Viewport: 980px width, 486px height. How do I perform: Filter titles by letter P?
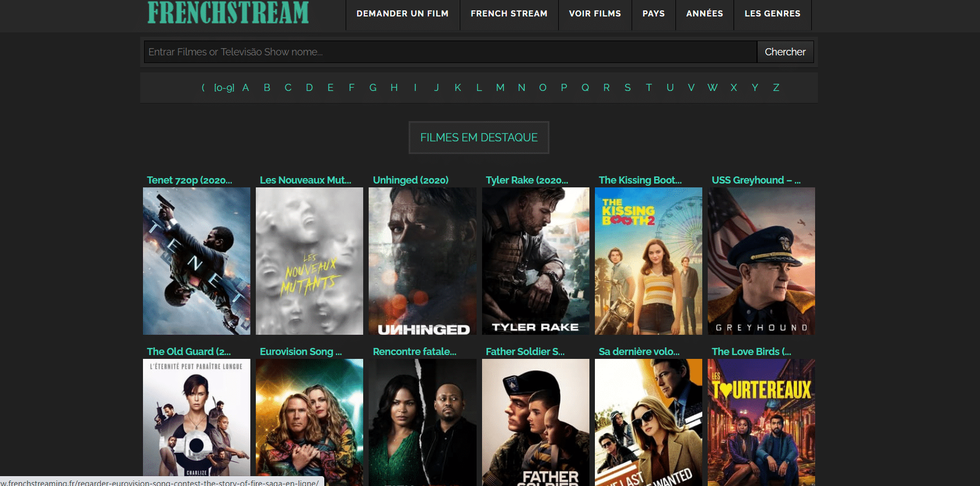pos(564,88)
